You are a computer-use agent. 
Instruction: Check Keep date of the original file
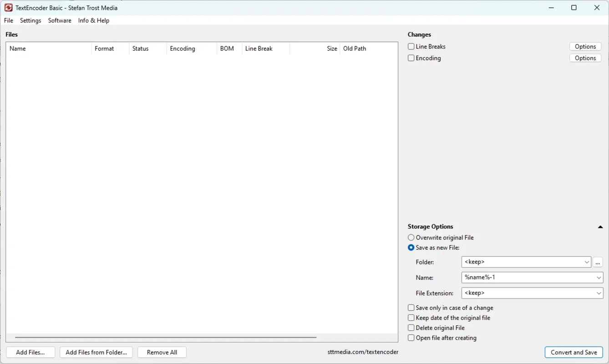411,318
